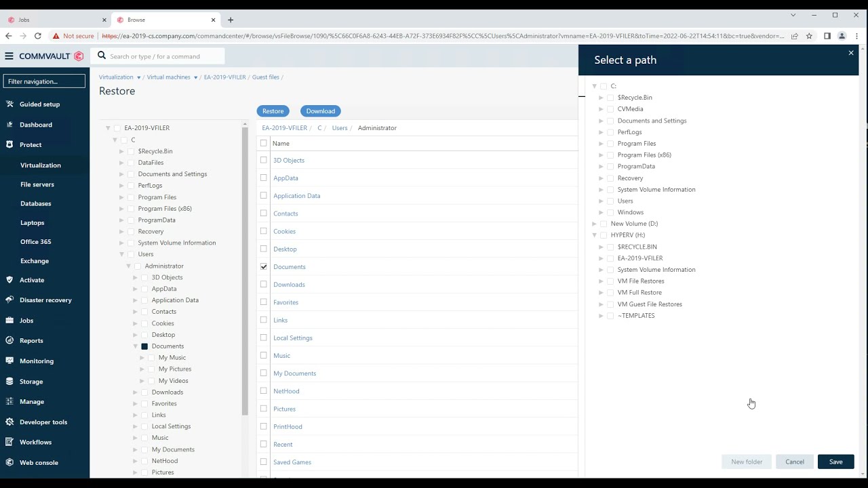Image resolution: width=868 pixels, height=488 pixels.
Task: Select Databases in the navigation
Action: pos(36,203)
